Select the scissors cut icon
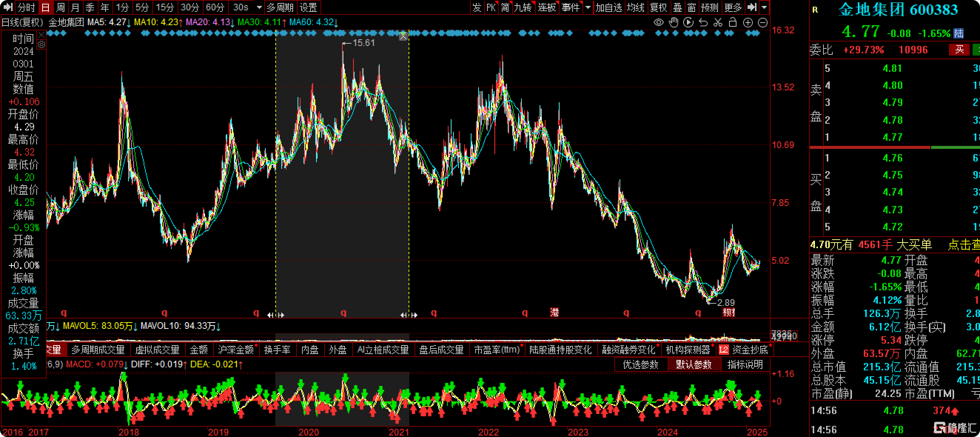The height and width of the screenshot is (437, 980). pyautogui.click(x=718, y=23)
